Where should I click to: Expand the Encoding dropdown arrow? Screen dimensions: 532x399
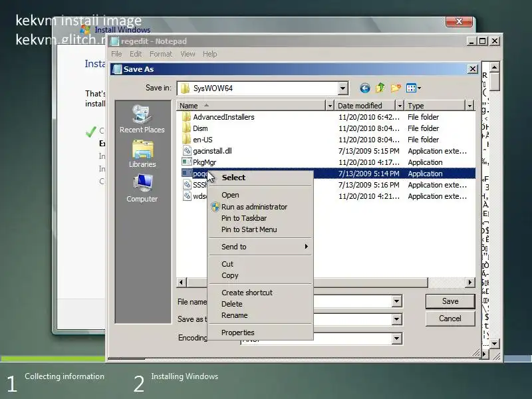point(396,338)
